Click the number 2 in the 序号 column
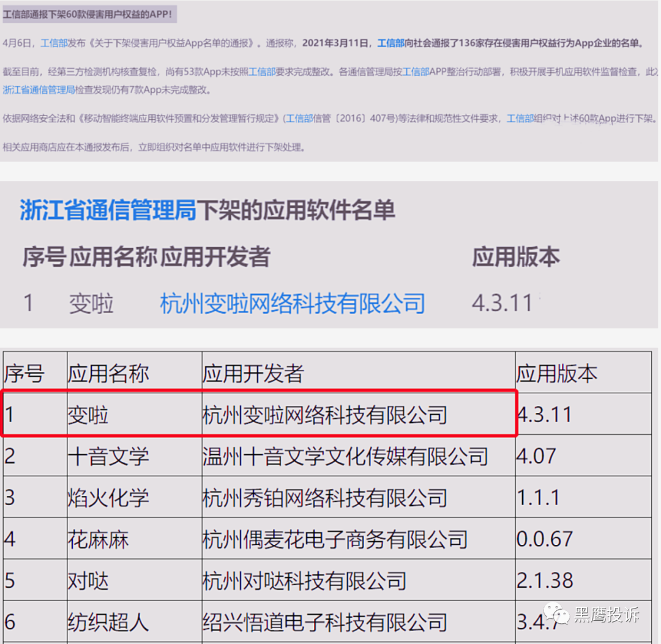 (10, 456)
